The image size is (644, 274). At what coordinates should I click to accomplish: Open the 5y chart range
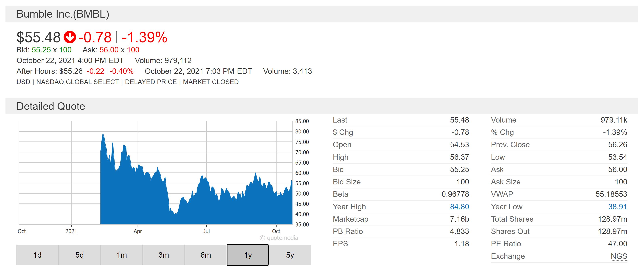290,255
